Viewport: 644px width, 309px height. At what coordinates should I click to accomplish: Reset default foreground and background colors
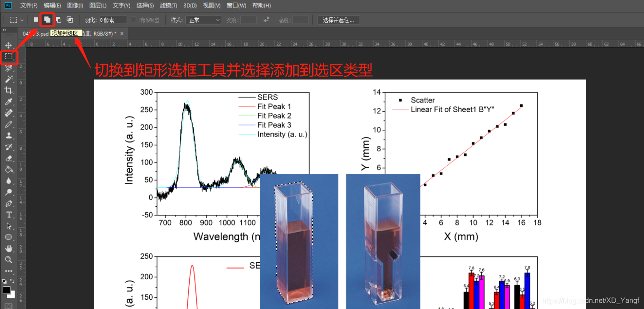click(4, 281)
